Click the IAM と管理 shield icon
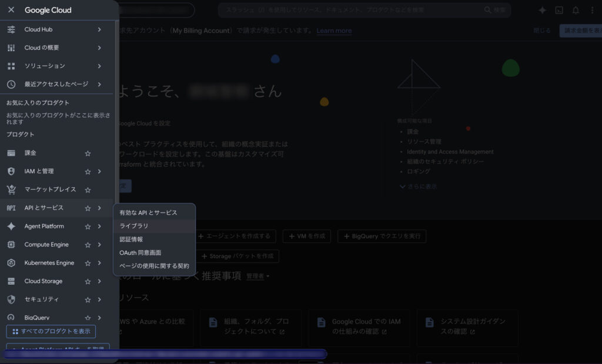602x364 pixels. coord(11,171)
